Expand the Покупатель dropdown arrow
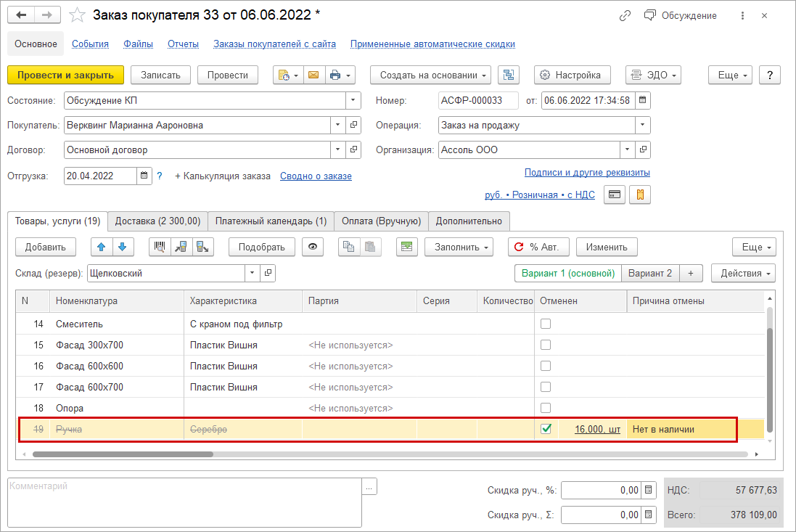 point(337,125)
